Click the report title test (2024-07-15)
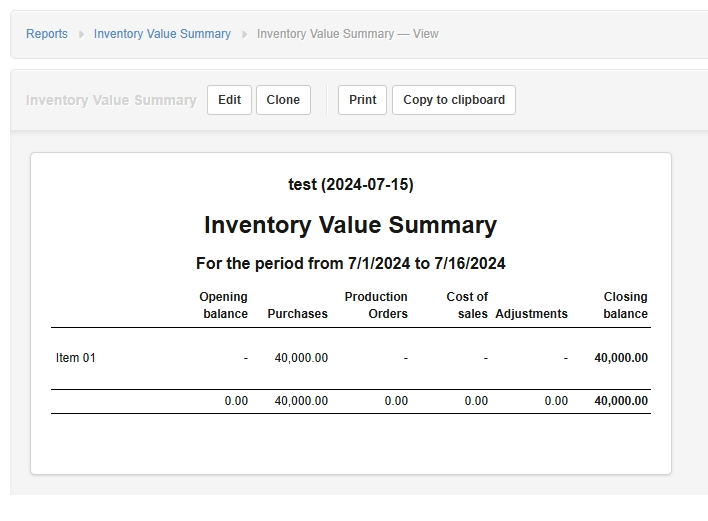The image size is (708, 521). [351, 184]
